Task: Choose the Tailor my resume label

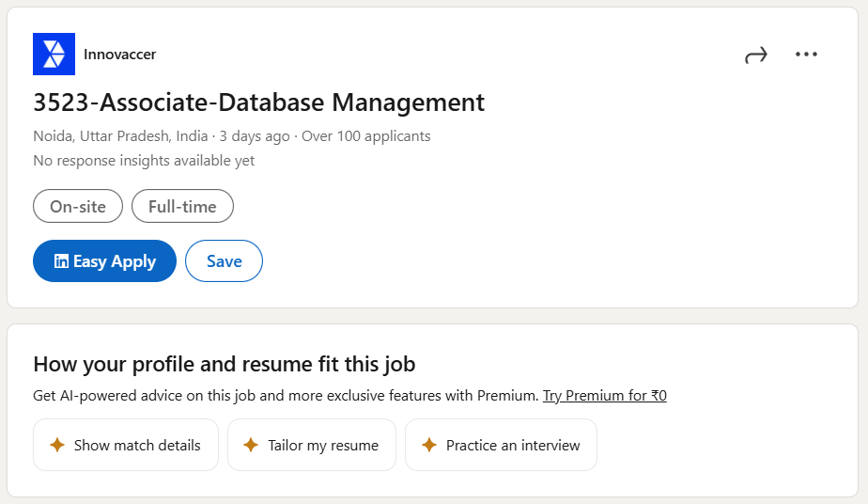Action: click(323, 445)
